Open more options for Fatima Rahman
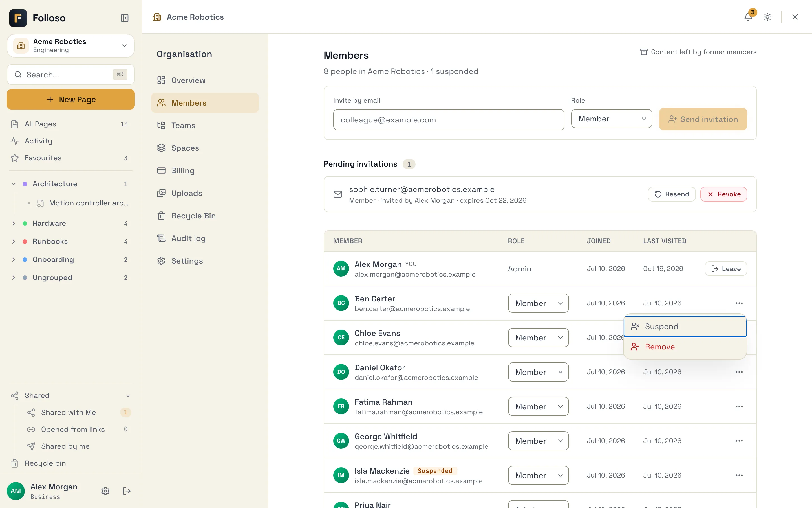The width and height of the screenshot is (812, 508). (x=739, y=406)
